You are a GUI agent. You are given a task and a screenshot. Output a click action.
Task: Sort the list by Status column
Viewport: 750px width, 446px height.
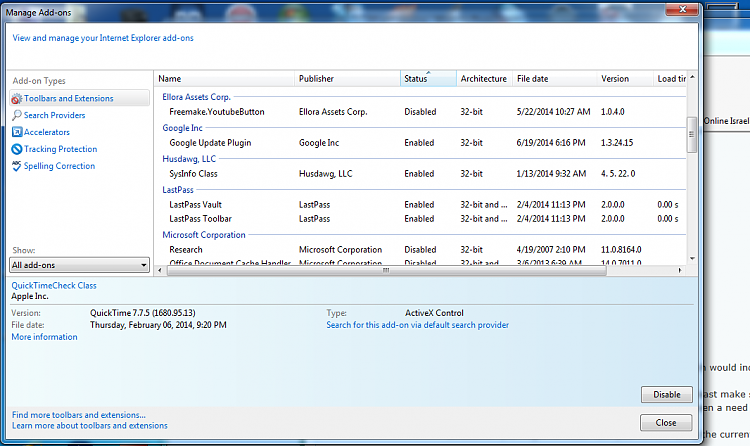point(428,78)
